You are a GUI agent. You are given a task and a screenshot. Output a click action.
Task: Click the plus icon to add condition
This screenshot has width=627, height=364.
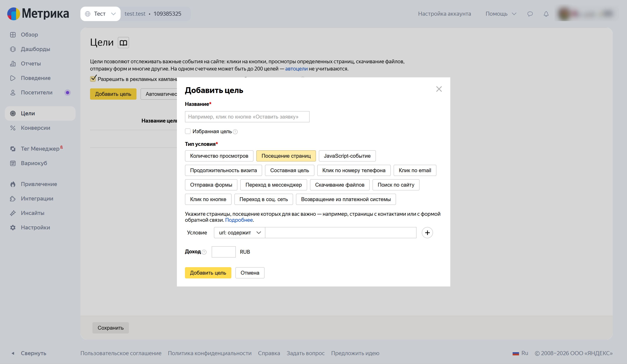[427, 233]
